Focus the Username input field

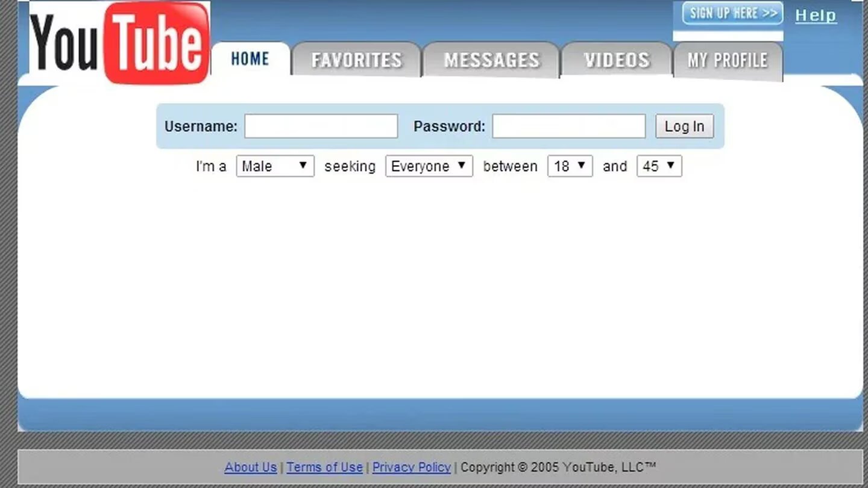pyautogui.click(x=321, y=127)
